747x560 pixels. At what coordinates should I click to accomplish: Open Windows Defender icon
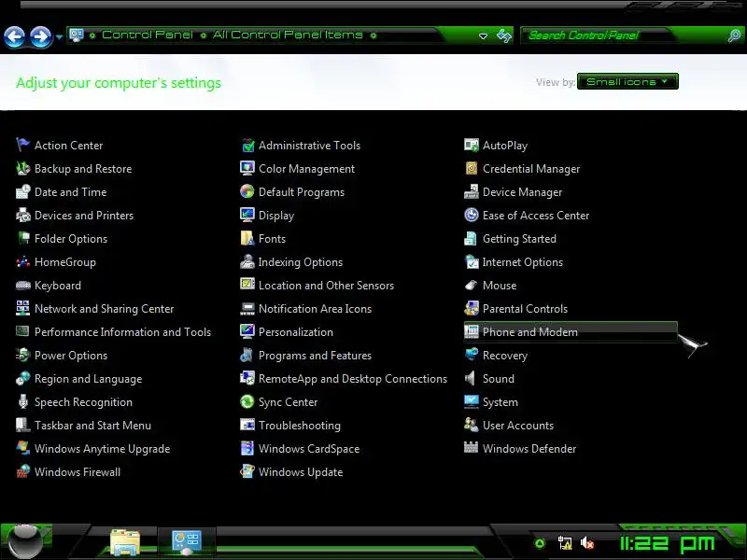[x=472, y=448]
